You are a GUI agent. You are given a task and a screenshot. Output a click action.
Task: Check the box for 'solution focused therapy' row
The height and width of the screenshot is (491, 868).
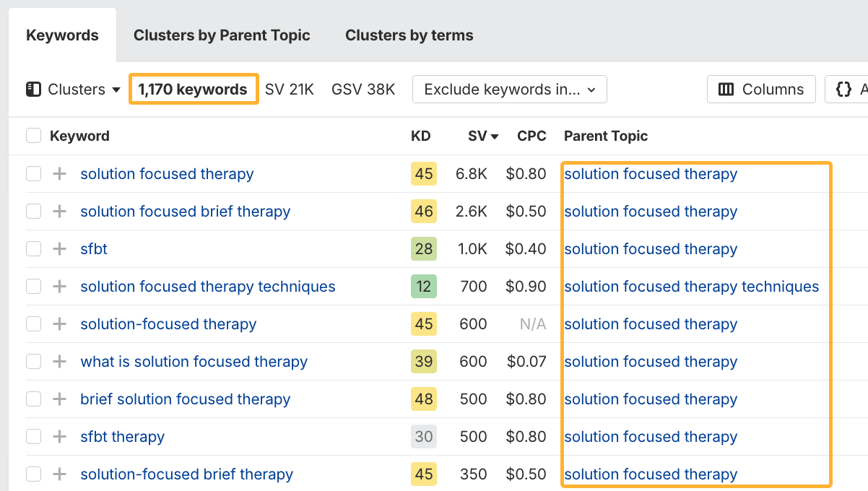[x=33, y=174]
